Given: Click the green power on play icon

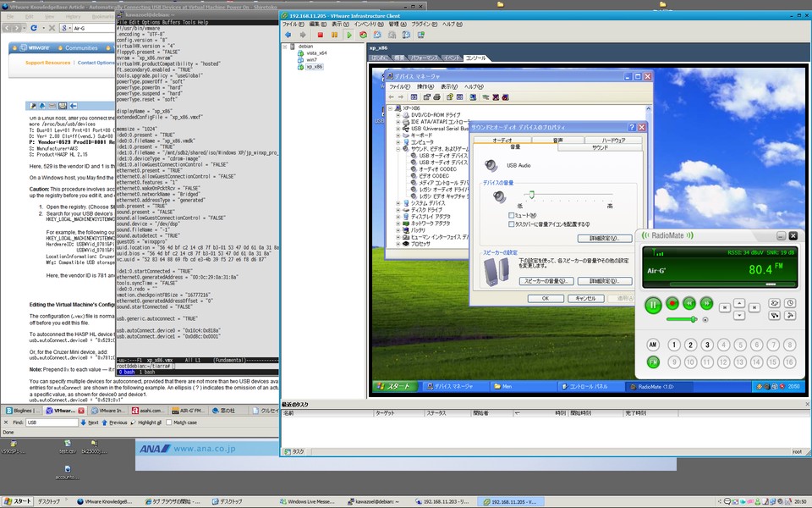Looking at the screenshot, I should click(x=349, y=35).
